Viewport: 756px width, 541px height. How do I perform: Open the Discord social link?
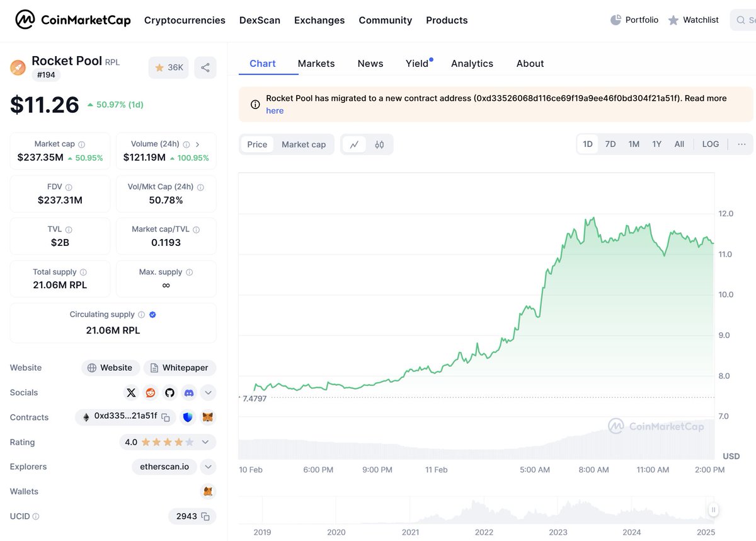pyautogui.click(x=189, y=393)
